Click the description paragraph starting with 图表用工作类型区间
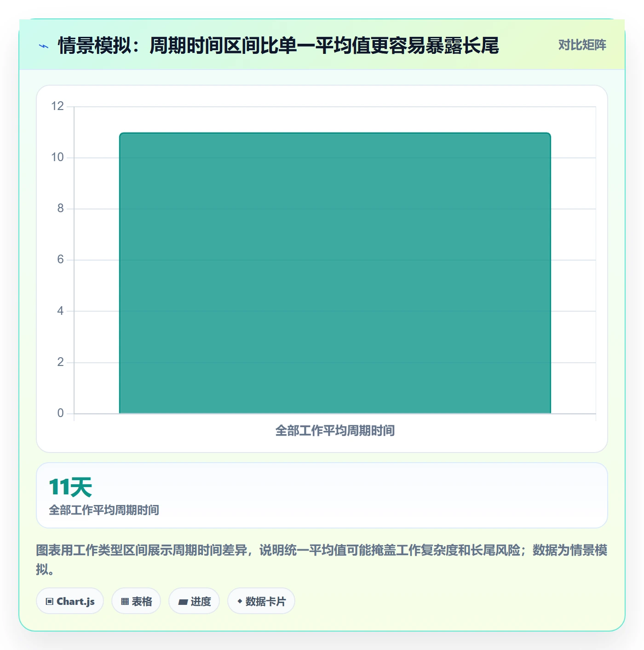 pyautogui.click(x=322, y=560)
